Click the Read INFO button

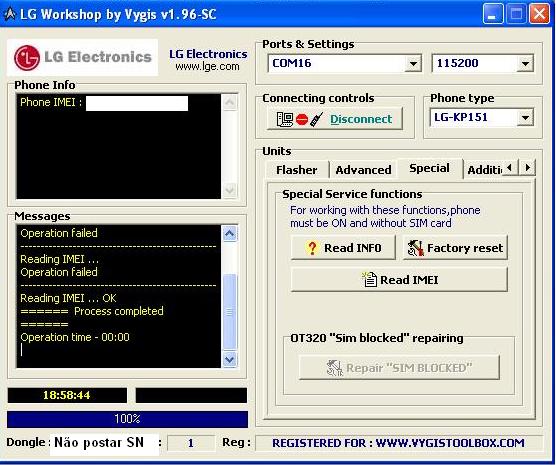[343, 248]
